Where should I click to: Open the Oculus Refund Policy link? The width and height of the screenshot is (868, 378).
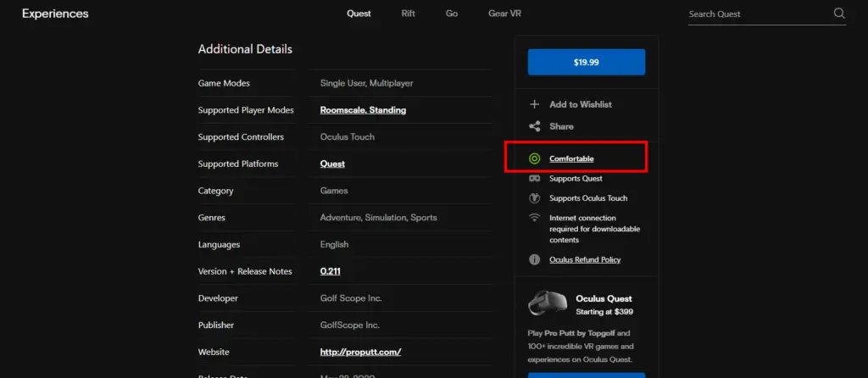click(585, 259)
